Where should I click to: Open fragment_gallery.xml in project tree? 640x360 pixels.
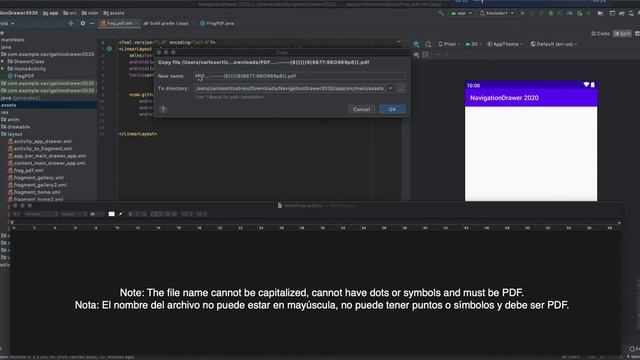(x=36, y=178)
